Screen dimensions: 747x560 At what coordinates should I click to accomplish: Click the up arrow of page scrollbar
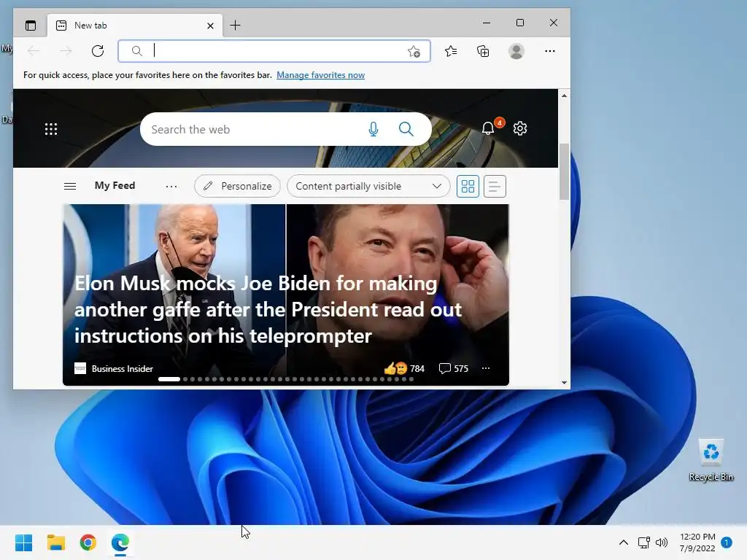(564, 96)
